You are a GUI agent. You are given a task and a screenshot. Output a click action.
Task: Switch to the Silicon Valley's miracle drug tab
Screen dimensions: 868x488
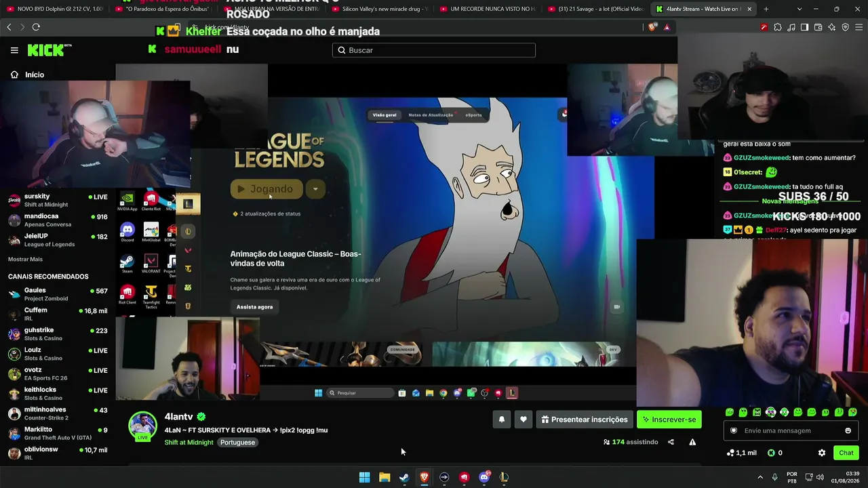(380, 9)
